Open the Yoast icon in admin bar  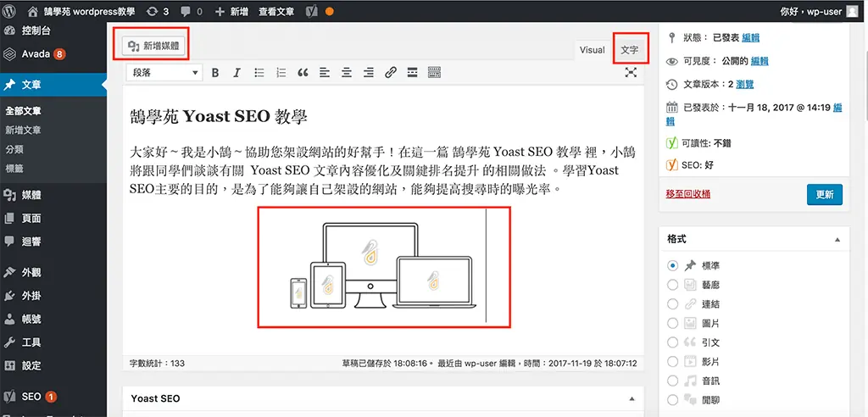[312, 11]
